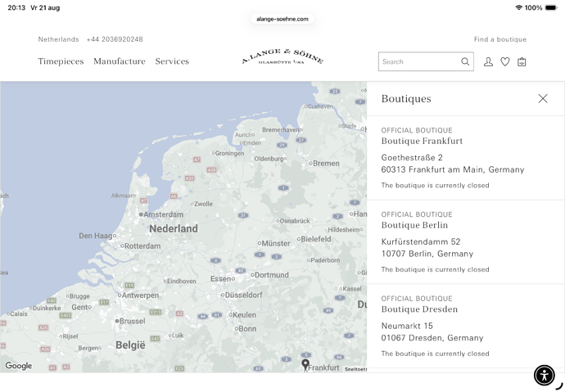Image resolution: width=565 pixels, height=392 pixels.
Task: Click the Amsterdam label on the map
Action: point(164,214)
